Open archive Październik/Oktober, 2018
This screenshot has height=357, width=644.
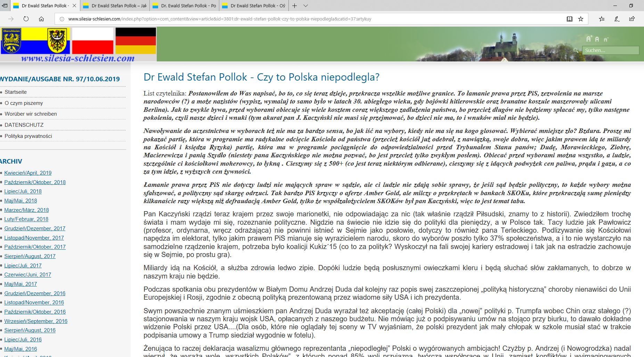(x=35, y=182)
